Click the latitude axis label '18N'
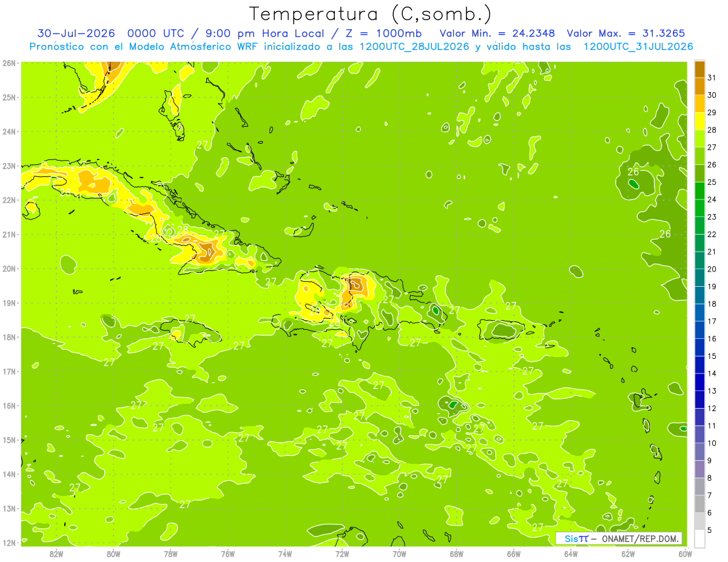Screen dimensions: 728x562 tap(9, 337)
